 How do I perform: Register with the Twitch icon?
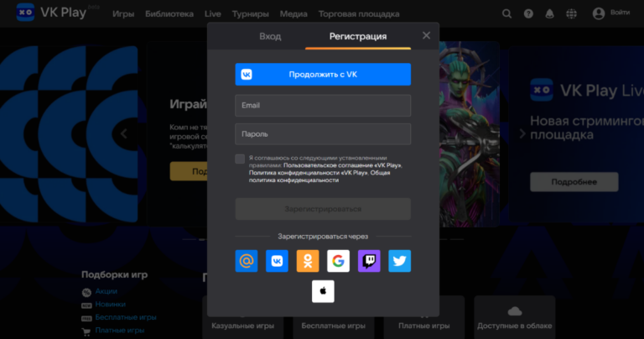369,261
